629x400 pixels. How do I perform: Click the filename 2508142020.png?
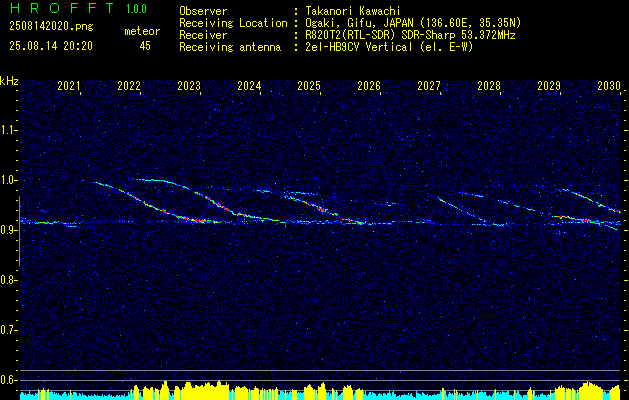(51, 27)
